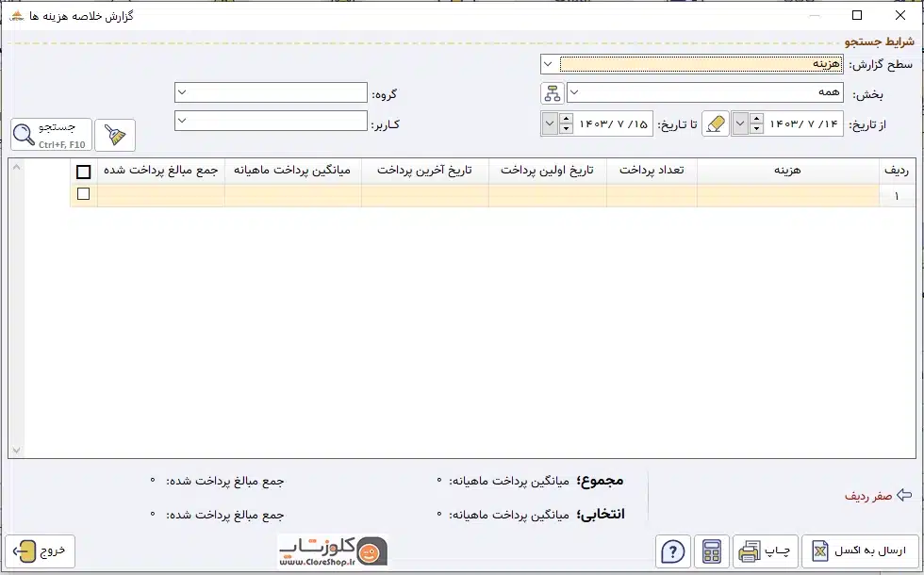Increase تا تاریخ with the up spinner
Image resolution: width=924 pixels, height=575 pixels.
566,119
